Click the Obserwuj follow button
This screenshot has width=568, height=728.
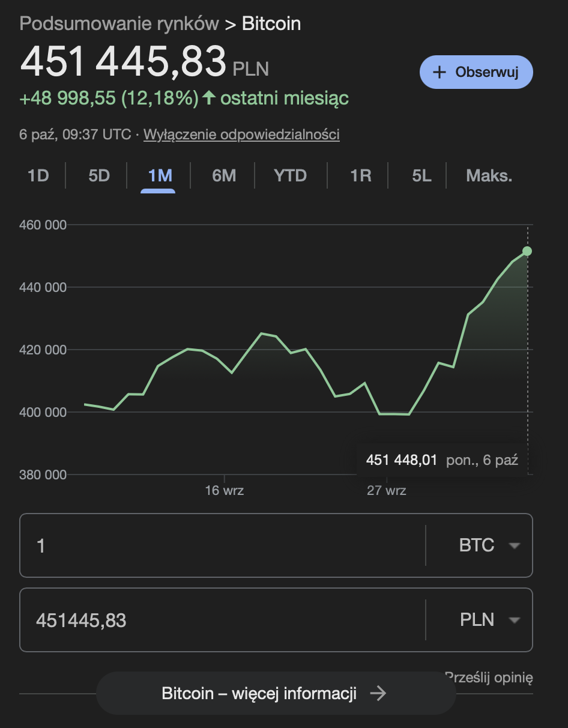pyautogui.click(x=476, y=73)
